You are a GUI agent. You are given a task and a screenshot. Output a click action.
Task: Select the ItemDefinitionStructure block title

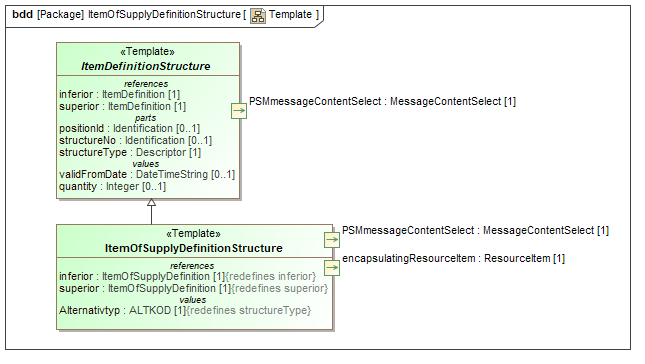146,66
